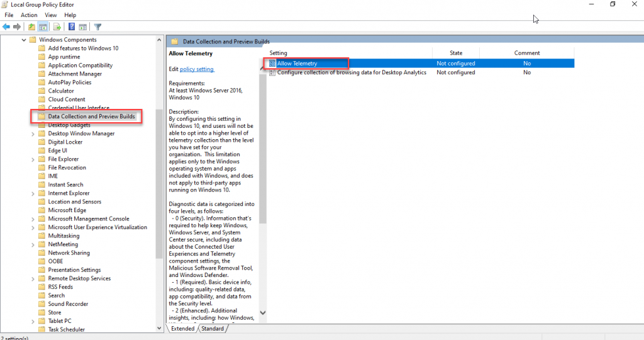Select the 'Network Sharing' folder
Screen dimensions: 644x340
(x=69, y=253)
